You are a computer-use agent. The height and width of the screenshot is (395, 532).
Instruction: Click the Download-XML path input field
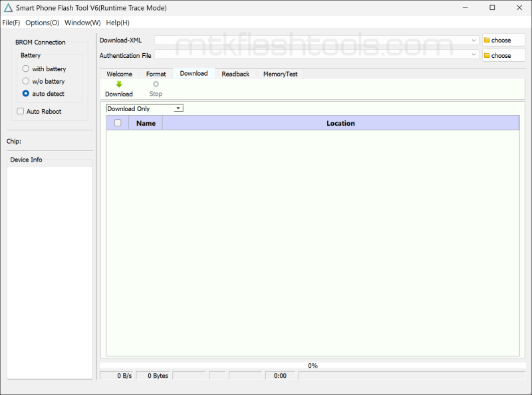(x=317, y=40)
